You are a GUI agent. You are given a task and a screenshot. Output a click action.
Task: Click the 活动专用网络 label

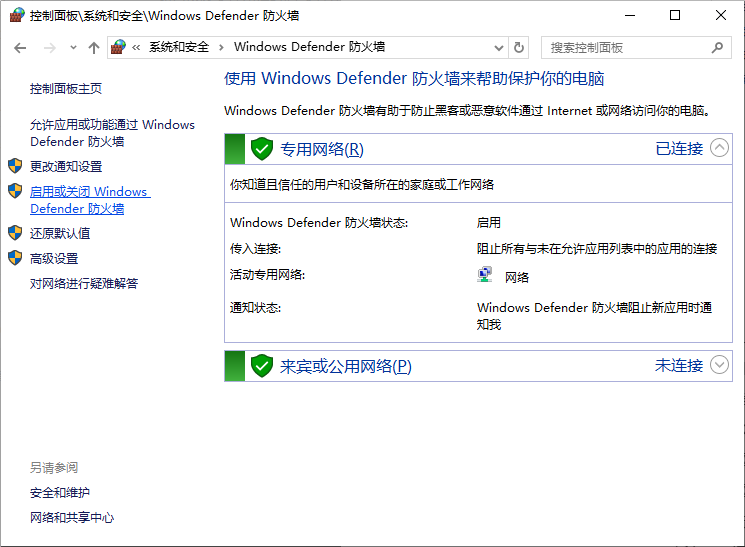click(x=267, y=275)
